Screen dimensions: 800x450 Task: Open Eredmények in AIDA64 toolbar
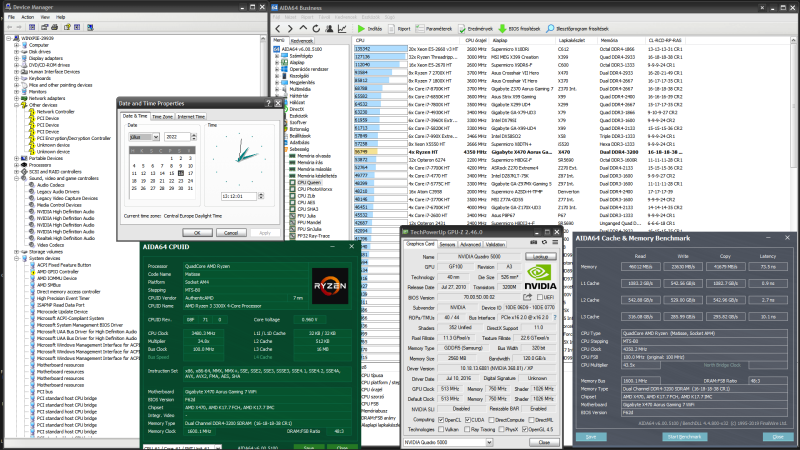[x=476, y=29]
